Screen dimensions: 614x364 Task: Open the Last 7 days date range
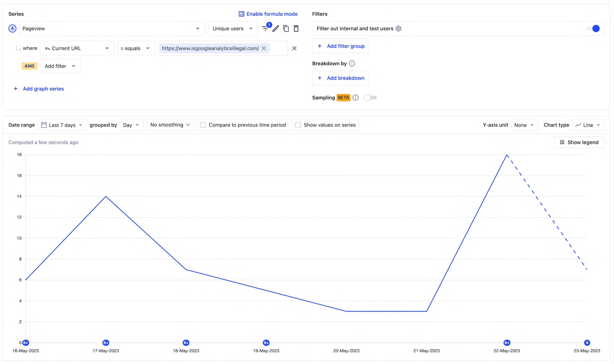point(62,125)
